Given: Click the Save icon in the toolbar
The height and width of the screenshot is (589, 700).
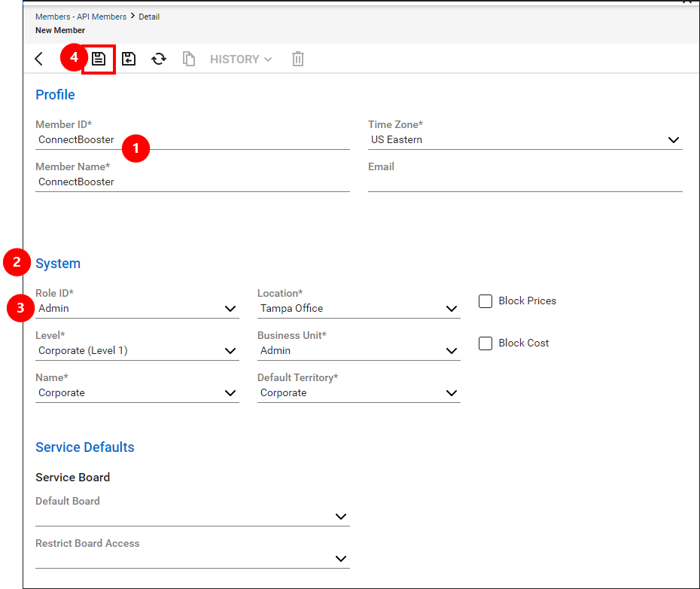Looking at the screenshot, I should tap(99, 59).
